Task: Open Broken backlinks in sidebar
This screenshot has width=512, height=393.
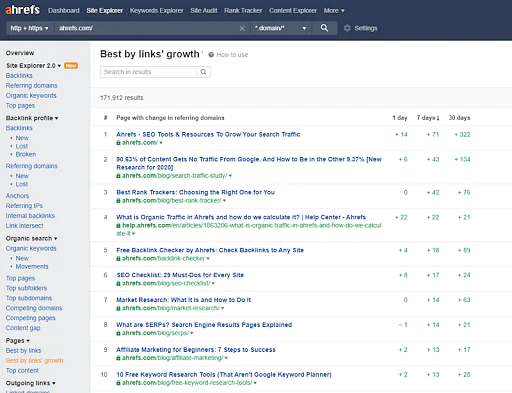Action: tap(26, 154)
